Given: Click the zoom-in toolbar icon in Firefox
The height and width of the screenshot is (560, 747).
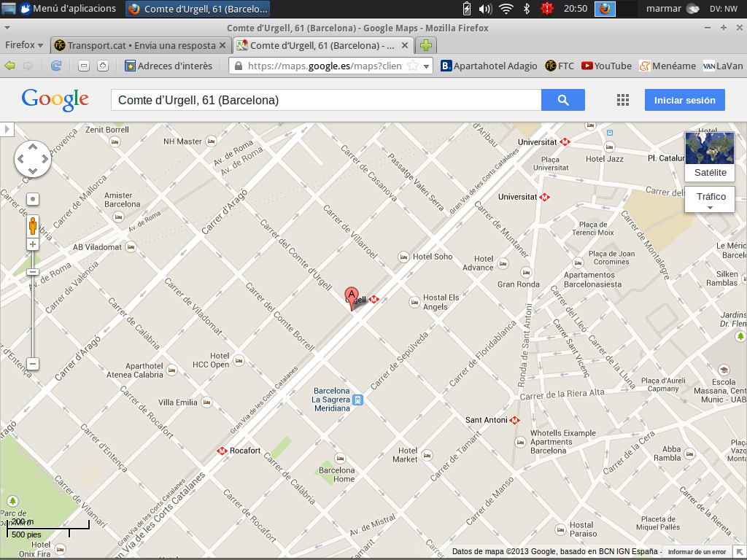Looking at the screenshot, I should [103, 66].
